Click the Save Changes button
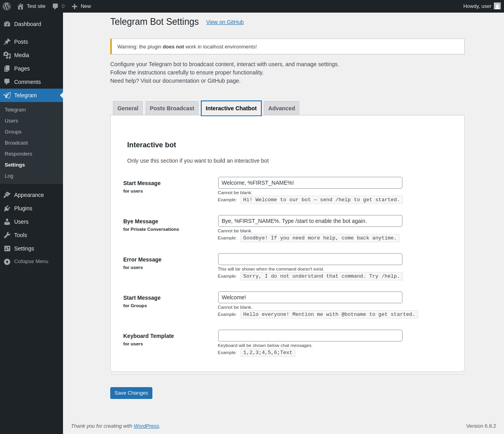Viewport: 504px width, 434px height. coord(131,393)
